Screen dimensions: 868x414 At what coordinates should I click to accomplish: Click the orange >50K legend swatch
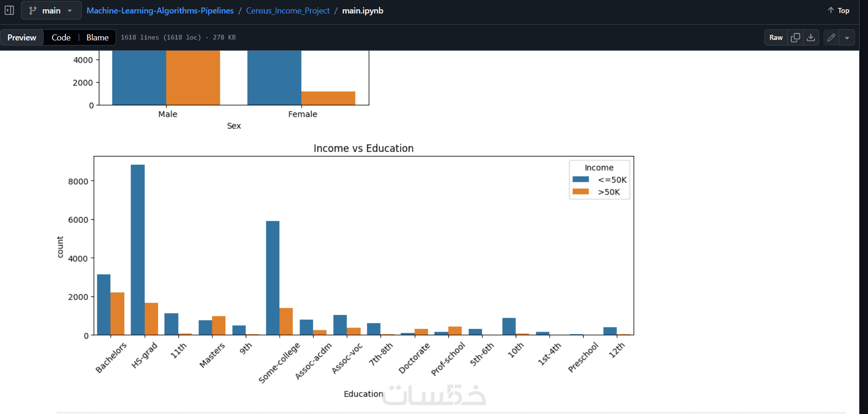[581, 192]
